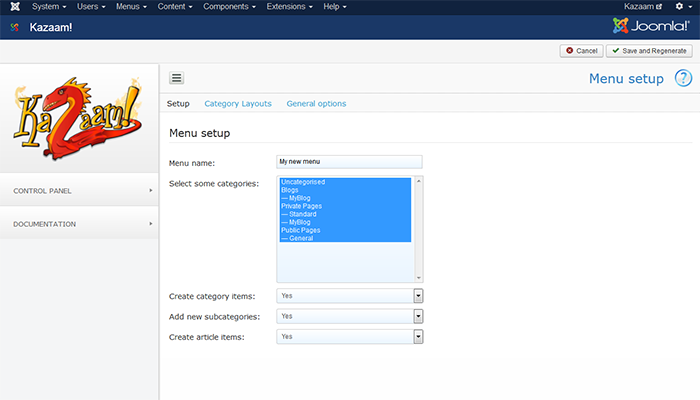The height and width of the screenshot is (400, 700).
Task: Open Create article items dropdown
Action: [x=350, y=337]
